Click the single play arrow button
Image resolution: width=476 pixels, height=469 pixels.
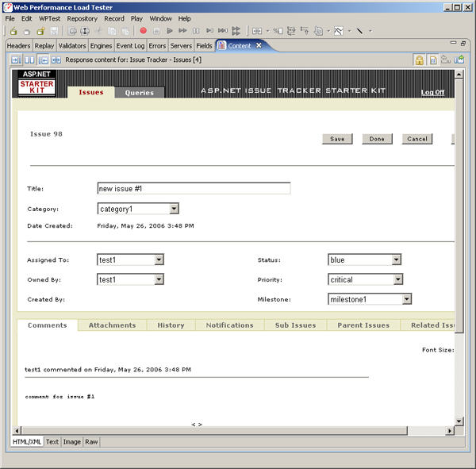coord(170,31)
